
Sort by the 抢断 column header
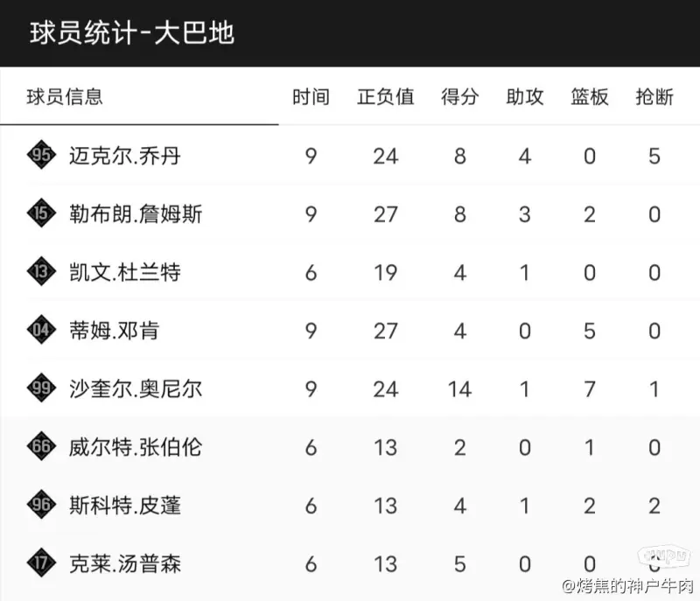coord(654,97)
